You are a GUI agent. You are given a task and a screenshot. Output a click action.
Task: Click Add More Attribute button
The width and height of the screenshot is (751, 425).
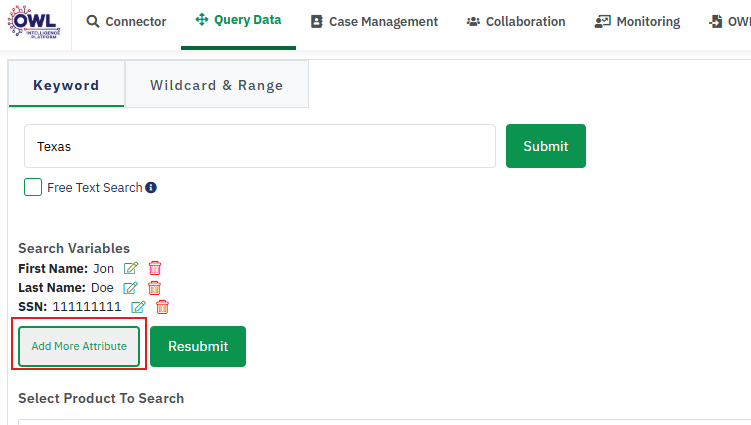[x=79, y=346]
